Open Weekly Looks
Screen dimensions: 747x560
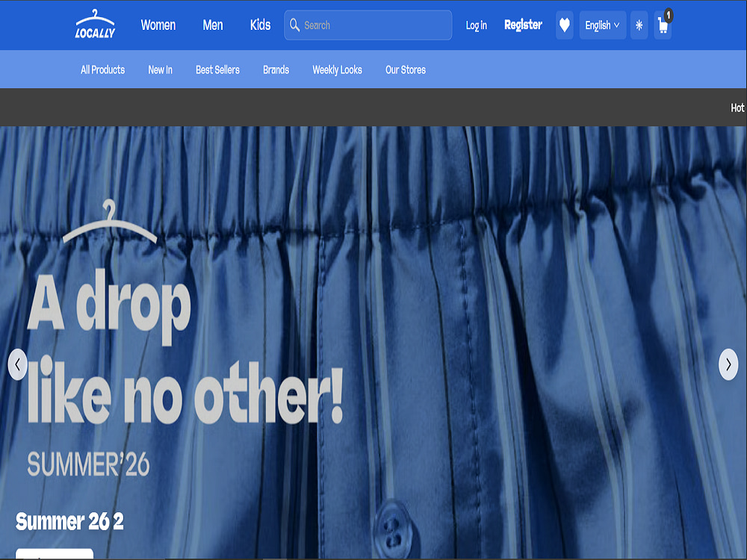pos(338,70)
